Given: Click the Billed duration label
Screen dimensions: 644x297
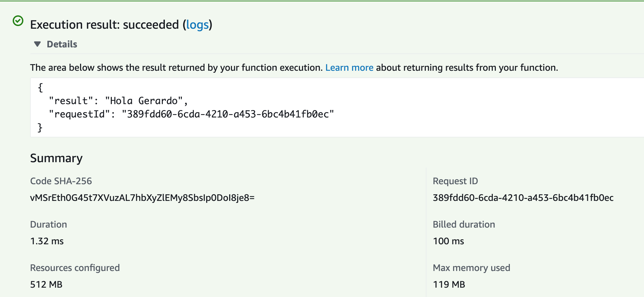Looking at the screenshot, I should point(463,225).
